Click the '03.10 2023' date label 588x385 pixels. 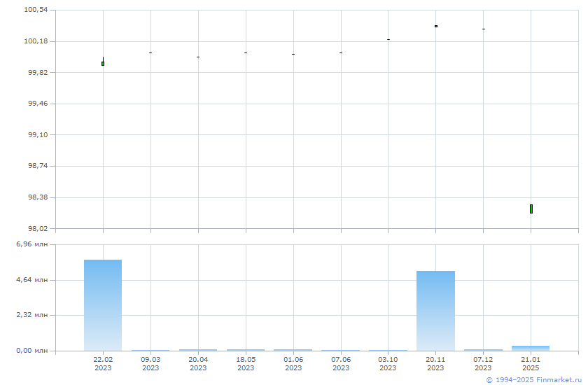tap(388, 363)
